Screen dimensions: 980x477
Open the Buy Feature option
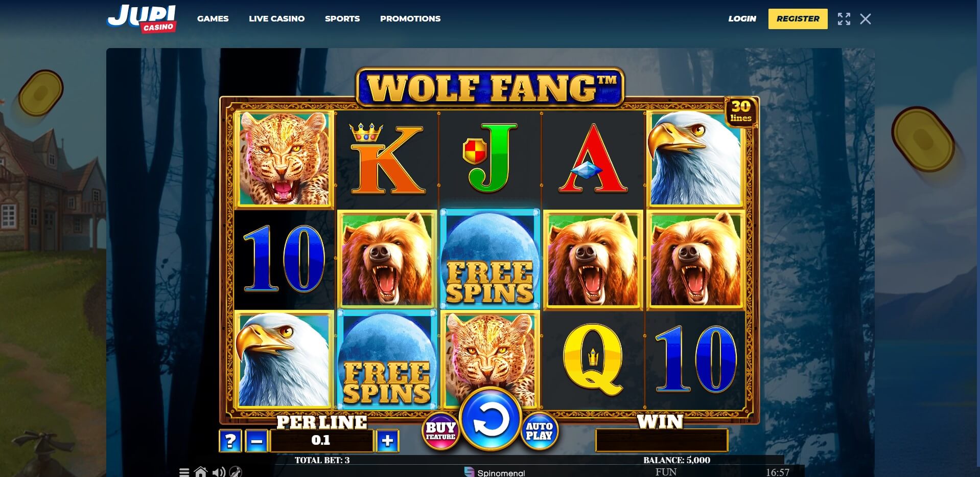(x=440, y=430)
